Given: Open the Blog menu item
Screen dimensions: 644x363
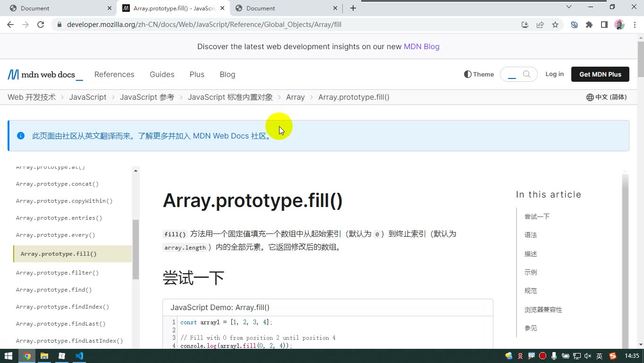Looking at the screenshot, I should coord(227,75).
